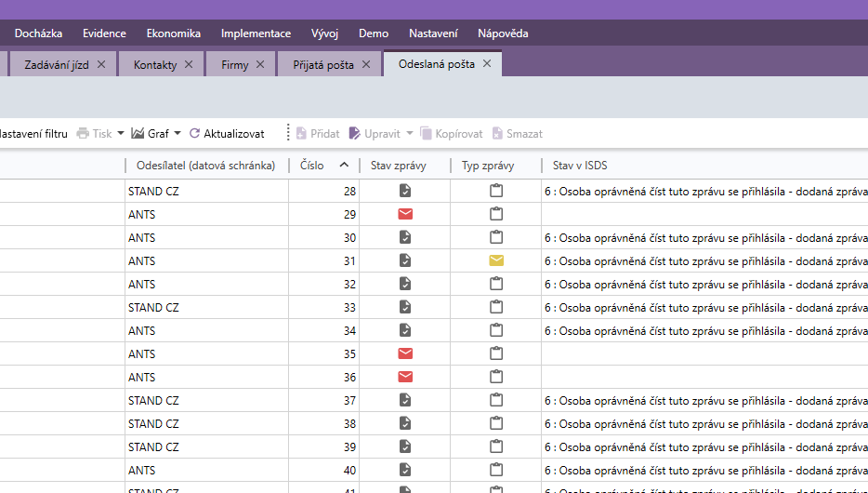The width and height of the screenshot is (868, 493).
Task: Open the Nastavení menu
Action: [x=433, y=33]
